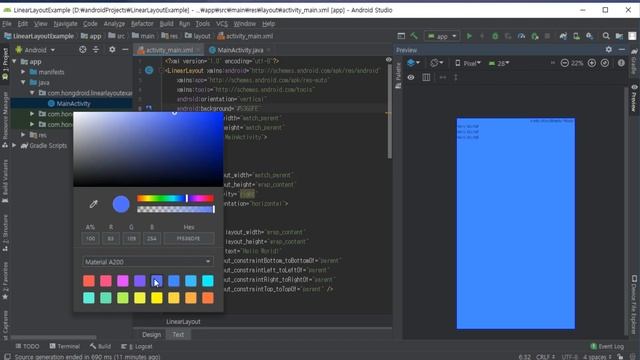Open the File menu
This screenshot has height=360, width=640.
pyautogui.click(x=7, y=24)
